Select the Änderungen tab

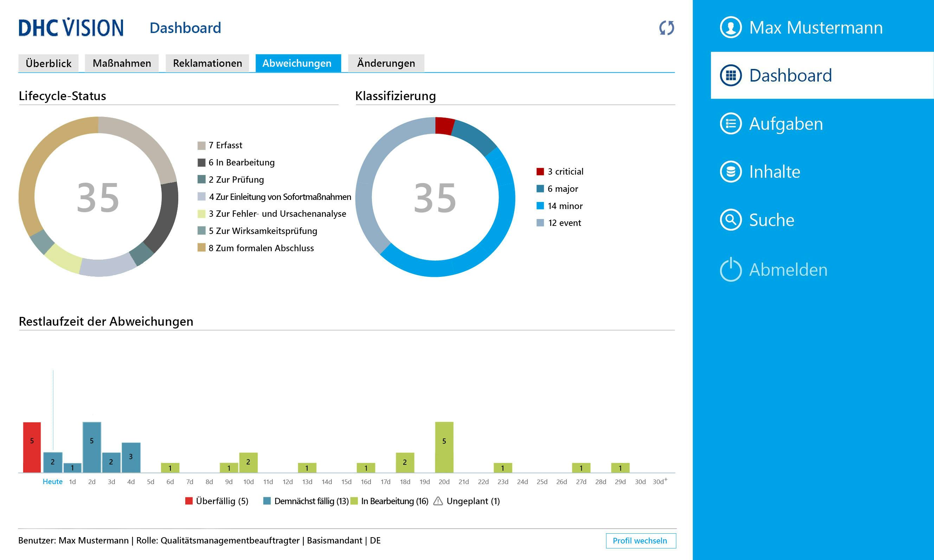click(x=386, y=63)
